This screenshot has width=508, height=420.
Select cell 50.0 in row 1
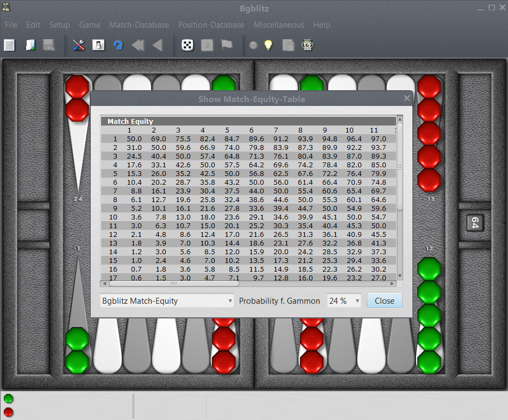134,139
